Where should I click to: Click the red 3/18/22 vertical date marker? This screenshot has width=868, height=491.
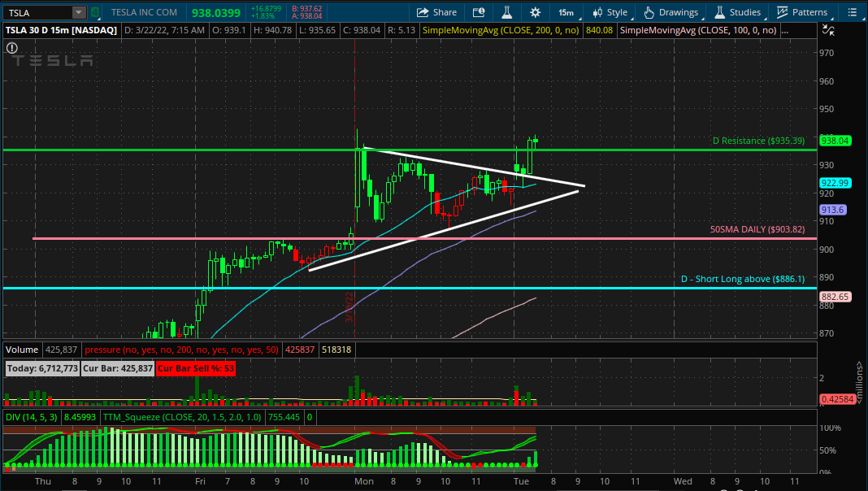(x=349, y=308)
